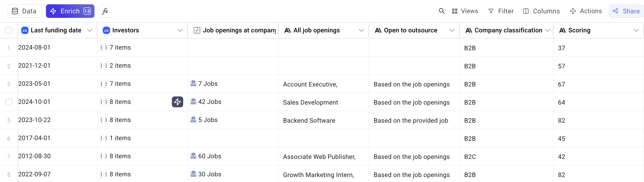Open the Views menu
The height and width of the screenshot is (182, 644).
(x=465, y=11)
